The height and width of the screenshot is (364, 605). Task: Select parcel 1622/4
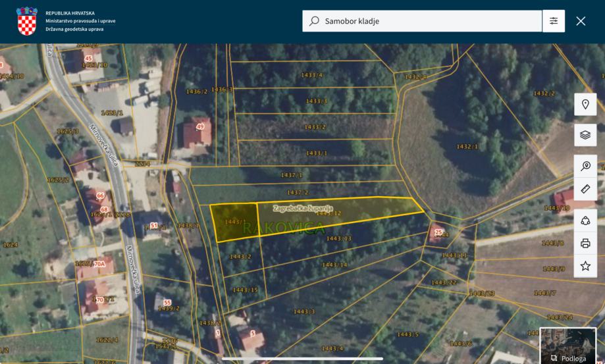pos(107,340)
